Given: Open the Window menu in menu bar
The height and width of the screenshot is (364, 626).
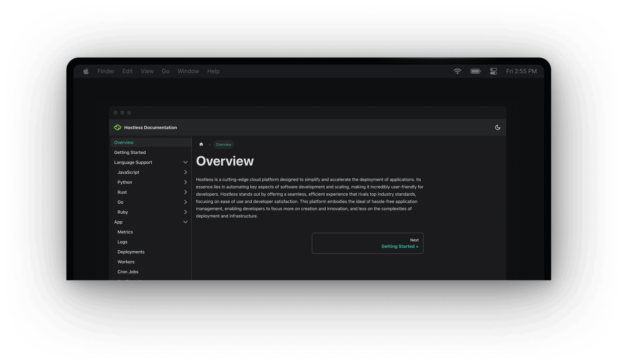Looking at the screenshot, I should [x=188, y=71].
